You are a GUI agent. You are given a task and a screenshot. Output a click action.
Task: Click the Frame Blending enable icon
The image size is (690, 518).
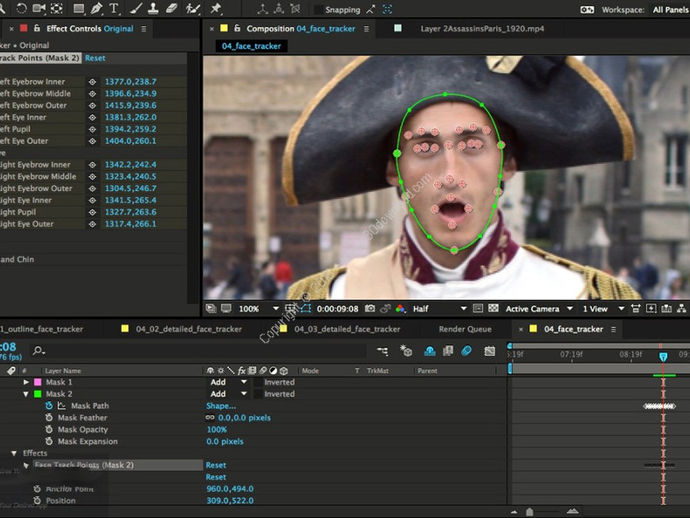point(448,351)
